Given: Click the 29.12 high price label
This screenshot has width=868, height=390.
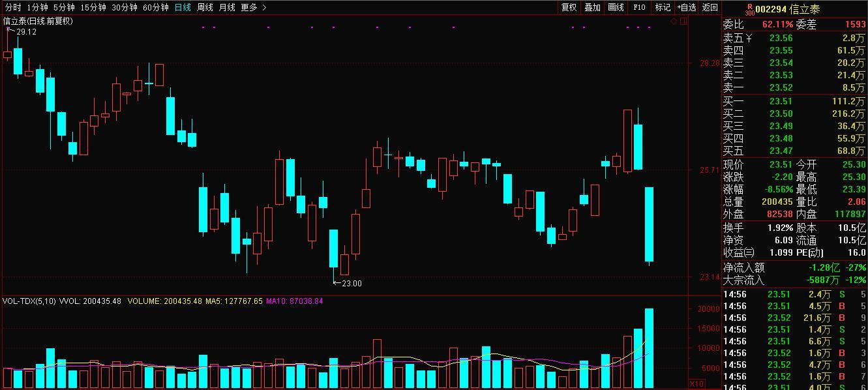Looking at the screenshot, I should 26,31.
